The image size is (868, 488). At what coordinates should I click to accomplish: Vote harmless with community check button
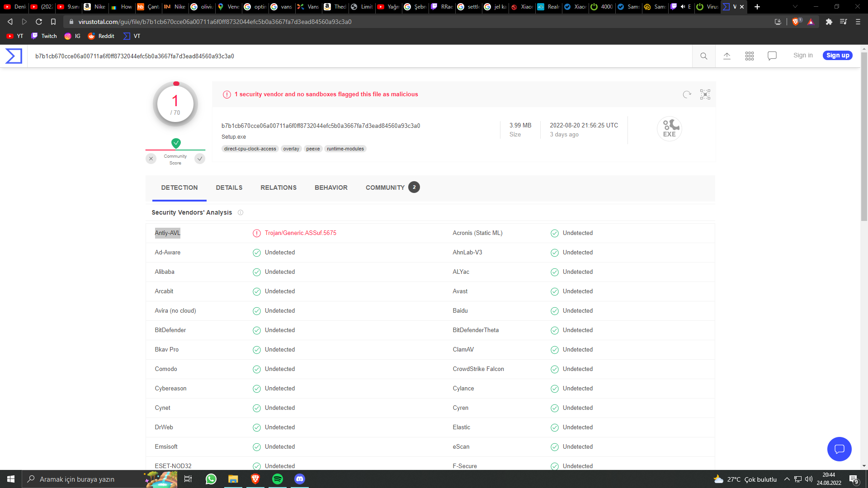pyautogui.click(x=200, y=159)
